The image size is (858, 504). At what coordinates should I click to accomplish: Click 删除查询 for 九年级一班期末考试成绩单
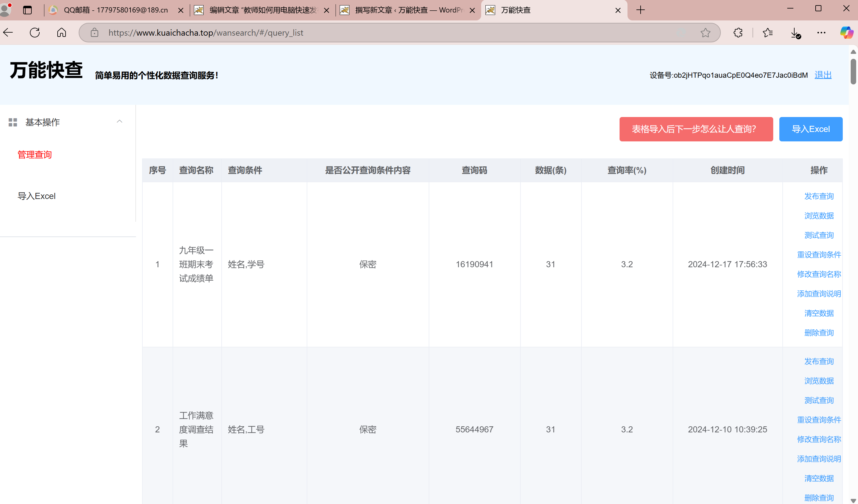[x=819, y=332]
